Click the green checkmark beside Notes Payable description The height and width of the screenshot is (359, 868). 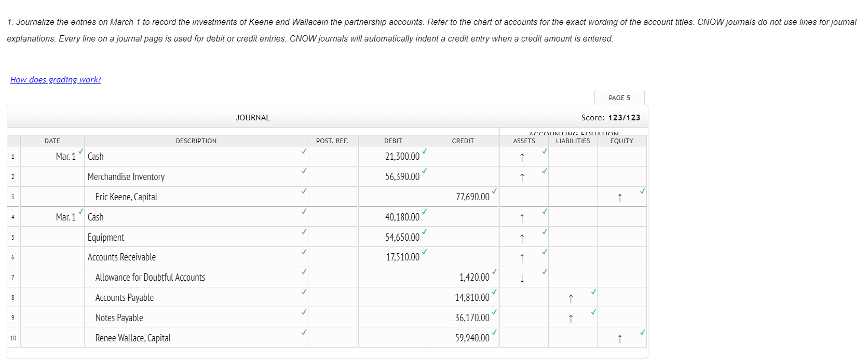click(x=304, y=312)
